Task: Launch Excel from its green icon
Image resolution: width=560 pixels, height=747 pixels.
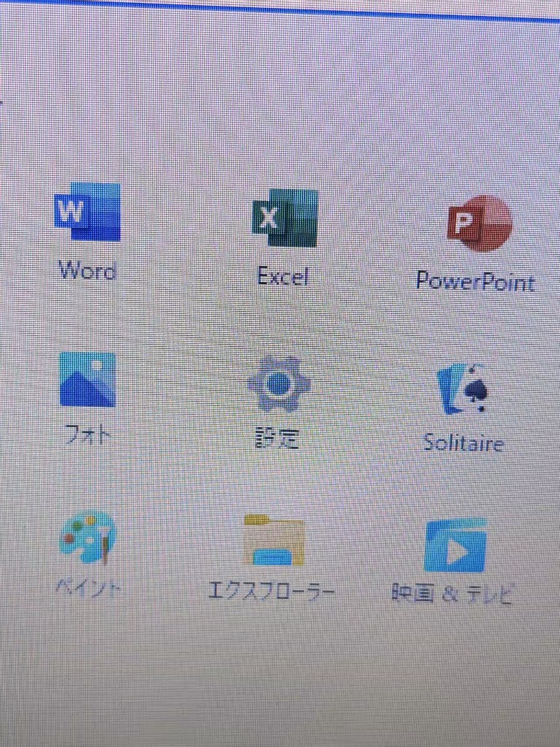Action: pos(285,218)
